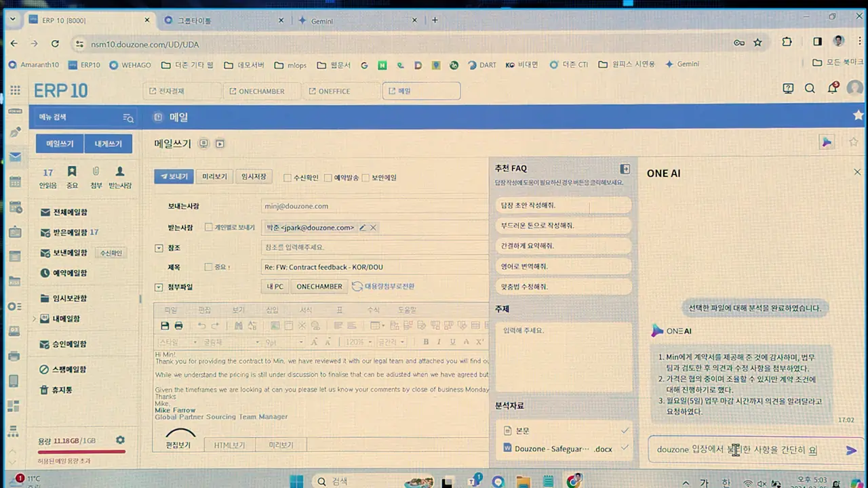Send the email with the 보내기 button
This screenshot has width=868, height=488.
(174, 177)
